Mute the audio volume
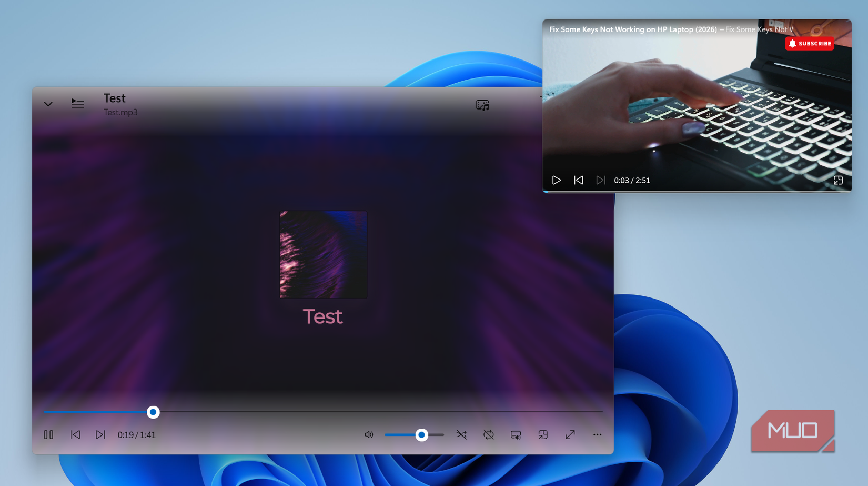 [x=369, y=434]
